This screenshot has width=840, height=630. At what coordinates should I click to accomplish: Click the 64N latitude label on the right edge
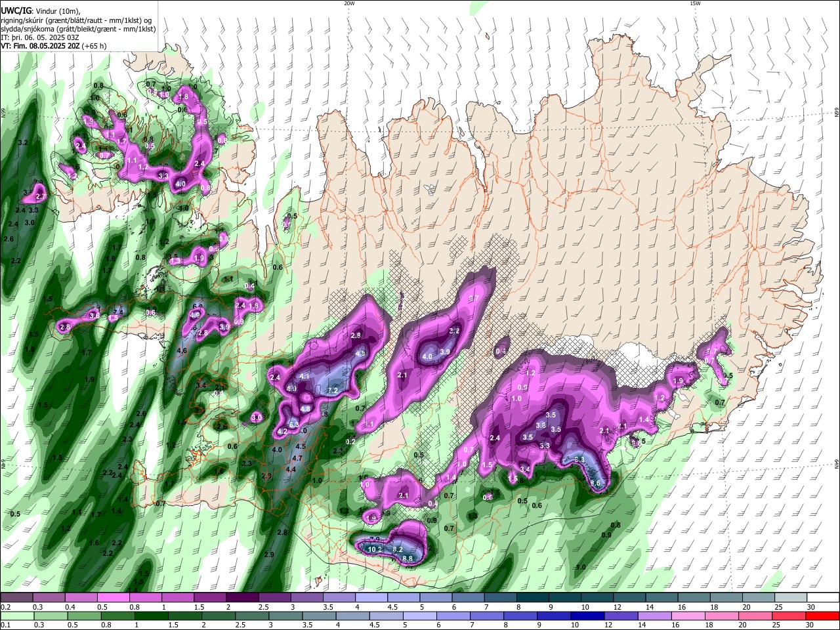pyautogui.click(x=837, y=465)
